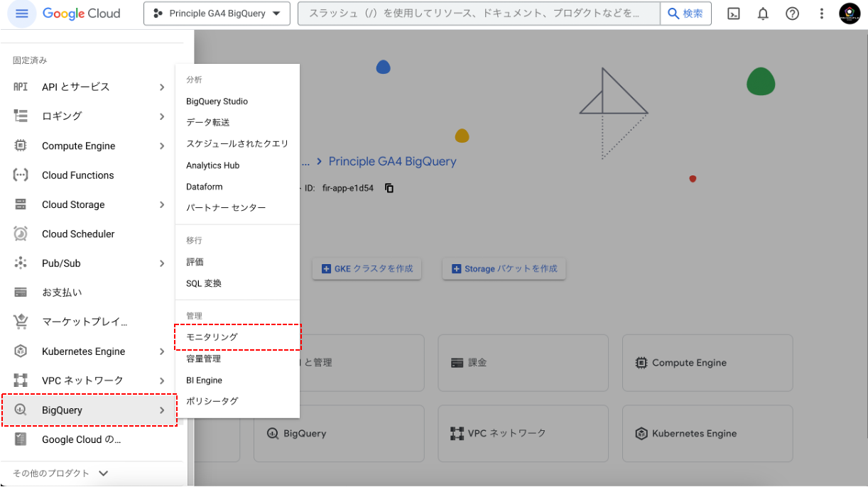
Task: Expand the Cloud Storage submenu arrow
Action: tap(162, 204)
